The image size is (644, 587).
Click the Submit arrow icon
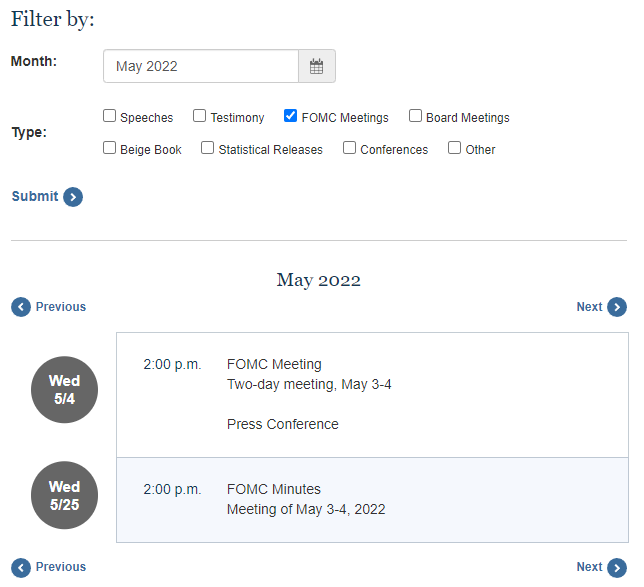[x=73, y=197]
